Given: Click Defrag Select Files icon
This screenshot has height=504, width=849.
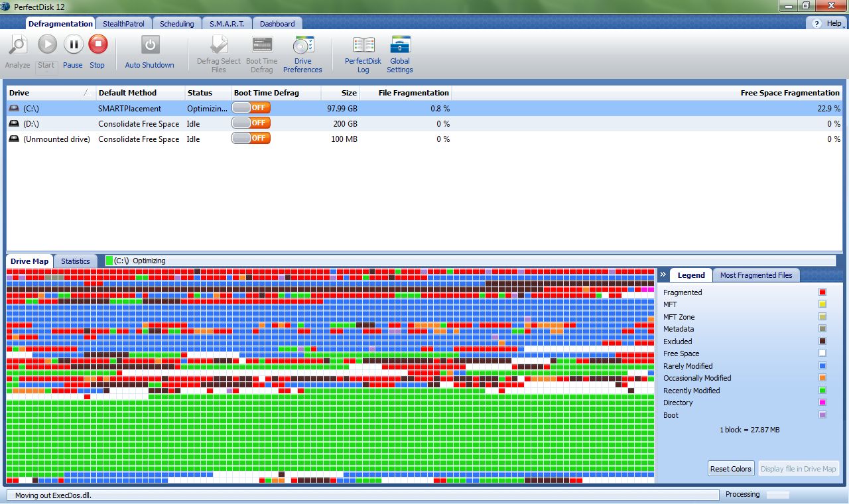Looking at the screenshot, I should point(218,44).
